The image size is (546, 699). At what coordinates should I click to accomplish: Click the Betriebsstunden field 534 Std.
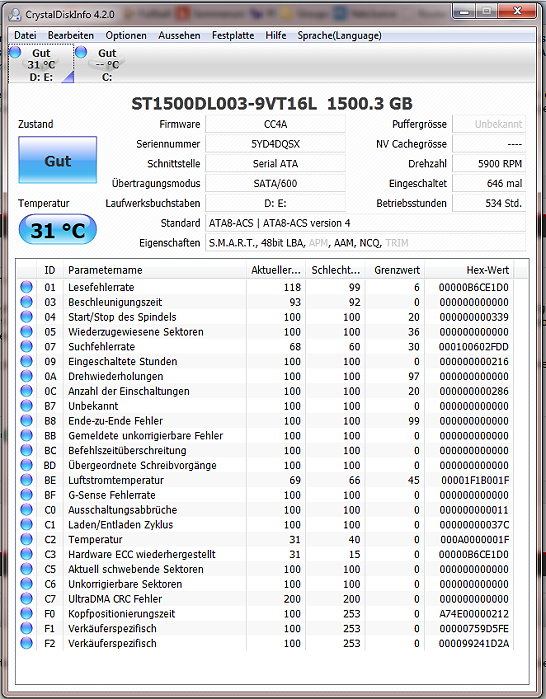coord(489,203)
